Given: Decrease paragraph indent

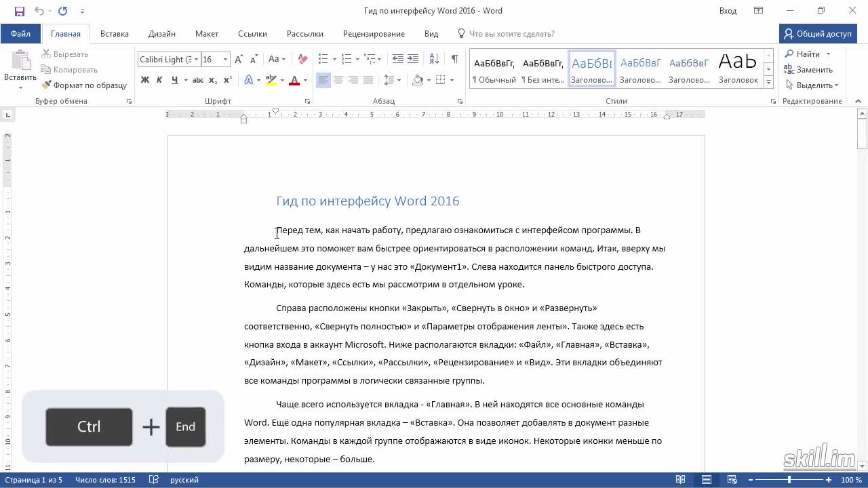Looking at the screenshot, I should [x=398, y=60].
